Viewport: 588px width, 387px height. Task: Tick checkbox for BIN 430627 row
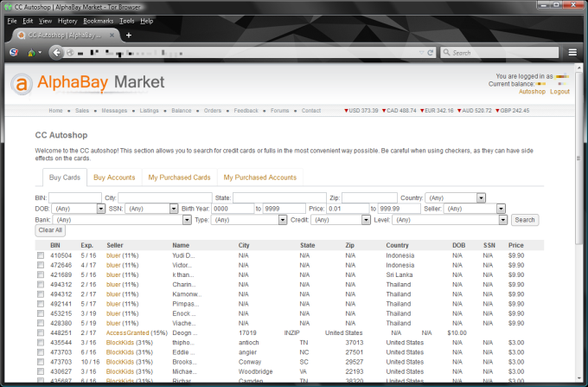pos(41,371)
